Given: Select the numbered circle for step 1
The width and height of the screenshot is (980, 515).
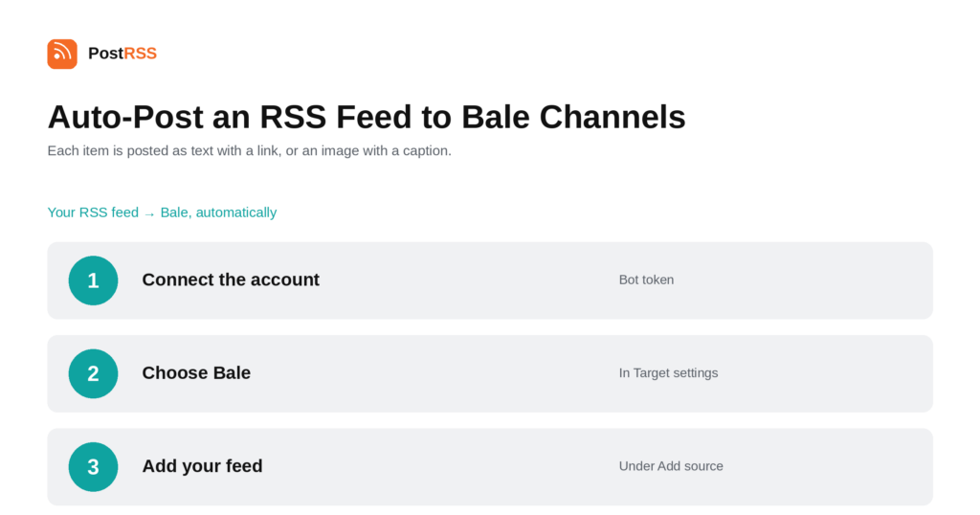Looking at the screenshot, I should (93, 280).
